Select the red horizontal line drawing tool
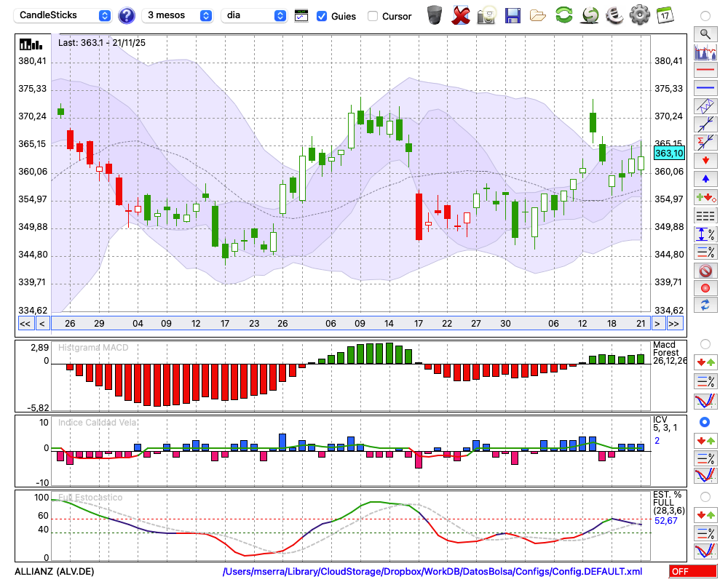The image size is (728, 582). click(x=705, y=70)
